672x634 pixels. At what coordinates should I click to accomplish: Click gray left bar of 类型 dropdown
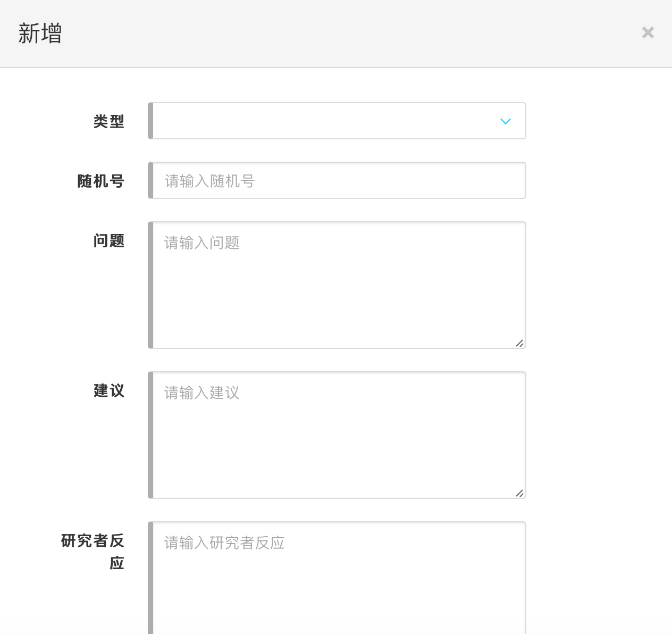[x=150, y=121]
